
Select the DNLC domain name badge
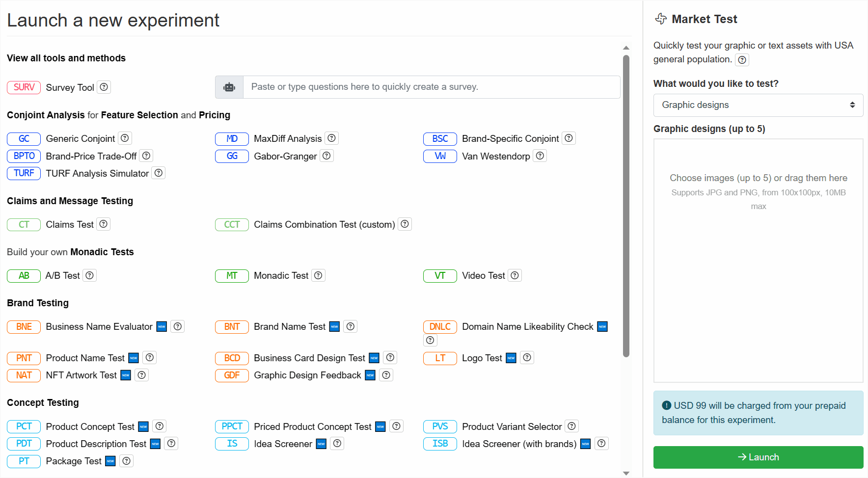click(440, 326)
